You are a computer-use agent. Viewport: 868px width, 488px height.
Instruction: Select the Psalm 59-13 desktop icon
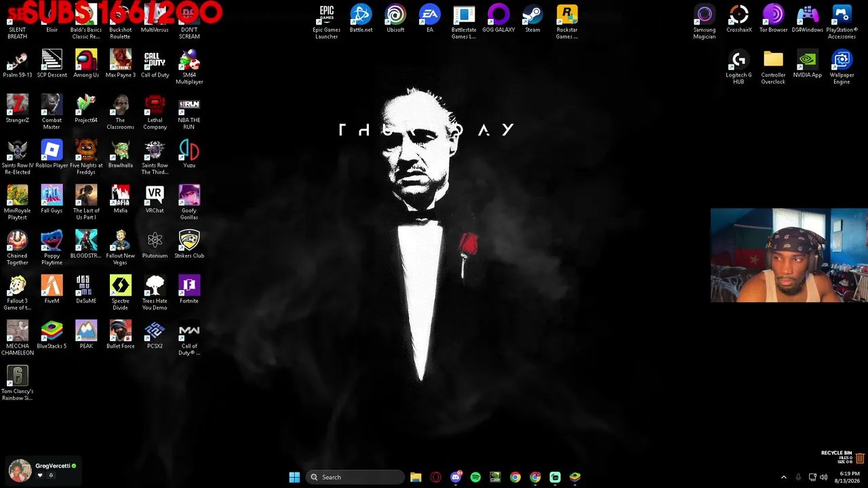click(x=17, y=64)
